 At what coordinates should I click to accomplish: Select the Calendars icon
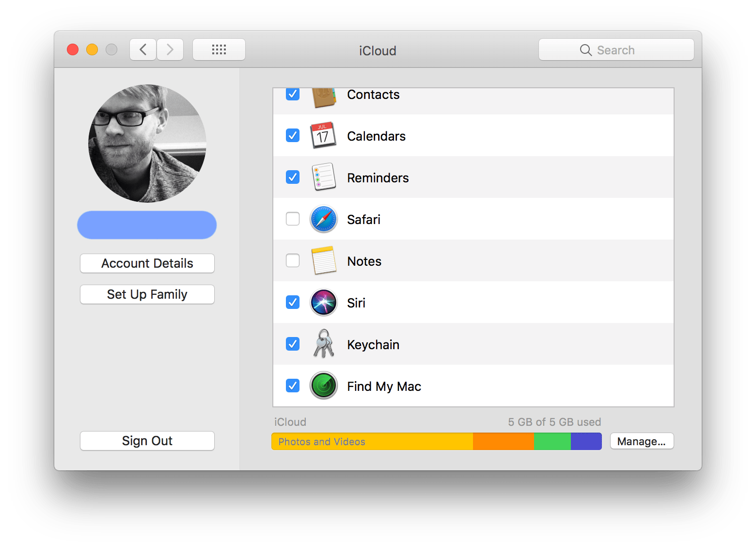(323, 136)
